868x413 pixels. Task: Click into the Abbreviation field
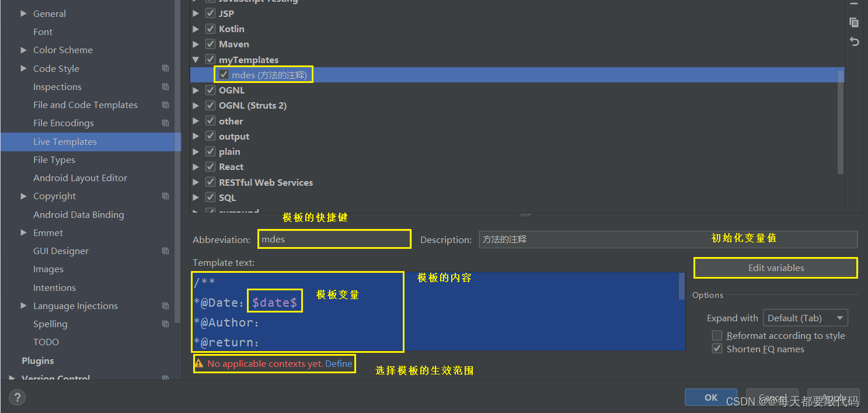click(334, 239)
